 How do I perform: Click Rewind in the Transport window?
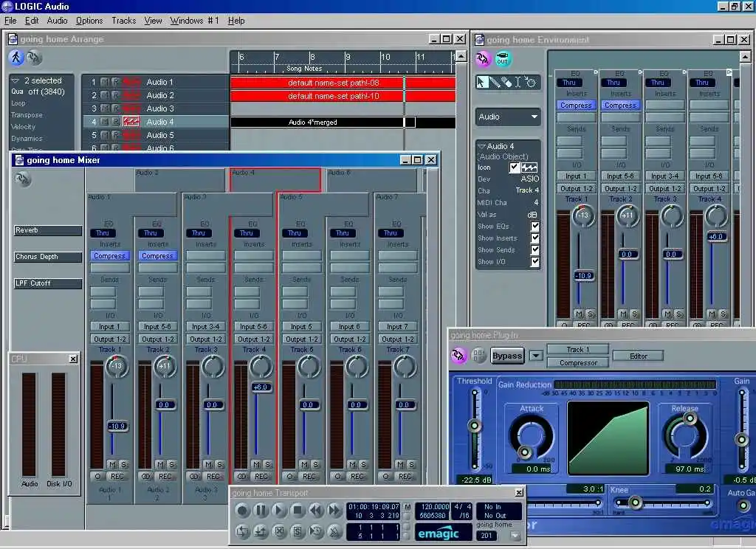[316, 510]
